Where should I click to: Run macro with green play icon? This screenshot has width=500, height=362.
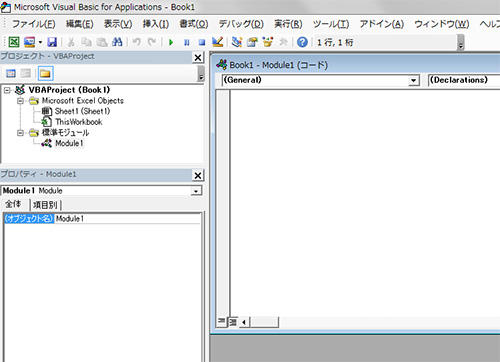point(171,43)
